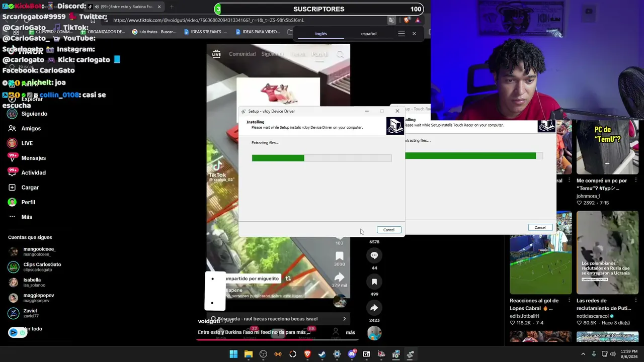Open the IDEAS STREAM'S bookmark
Screen dimensions: 644x362
pyautogui.click(x=206, y=32)
